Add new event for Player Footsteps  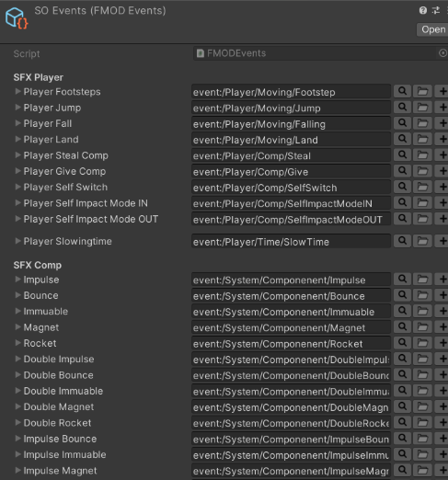442,91
